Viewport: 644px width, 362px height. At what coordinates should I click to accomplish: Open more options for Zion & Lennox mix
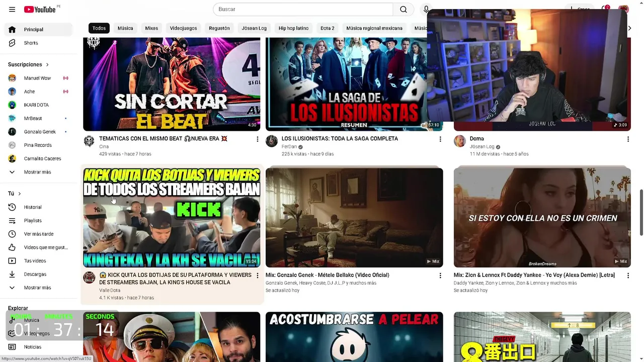[x=628, y=276]
